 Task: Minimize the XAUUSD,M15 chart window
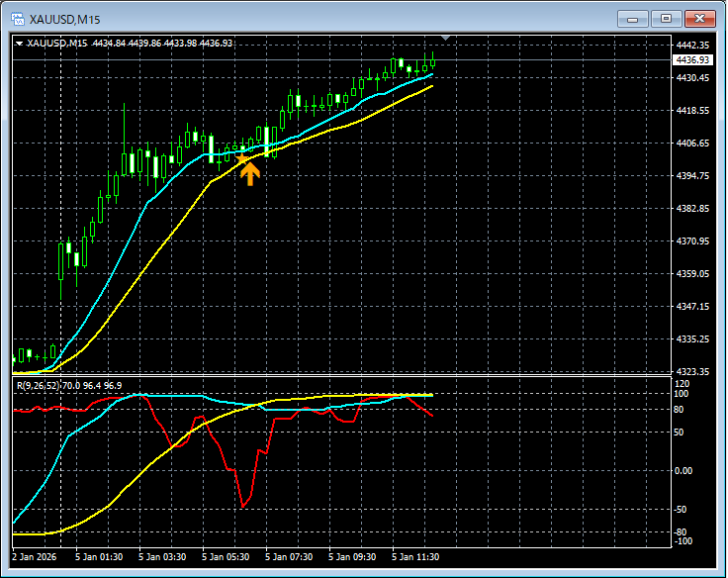(x=632, y=19)
